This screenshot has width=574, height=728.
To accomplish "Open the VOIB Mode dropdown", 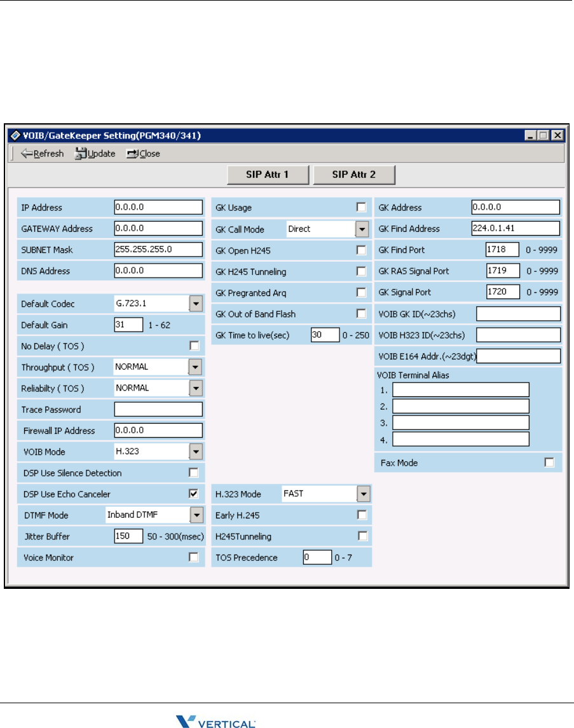I will pos(196,451).
